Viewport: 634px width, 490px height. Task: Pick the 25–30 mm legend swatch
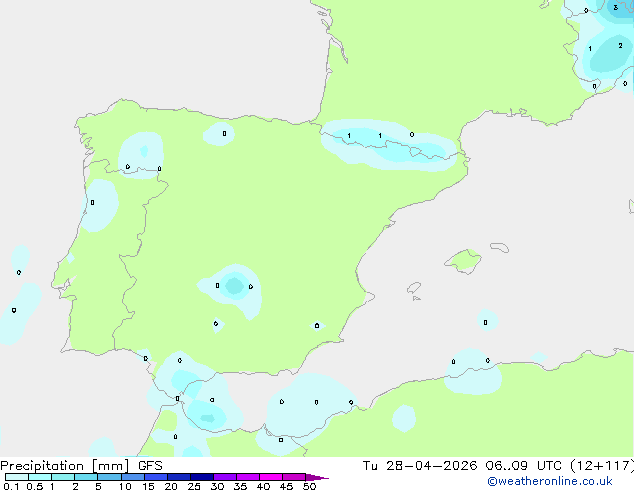click(202, 477)
